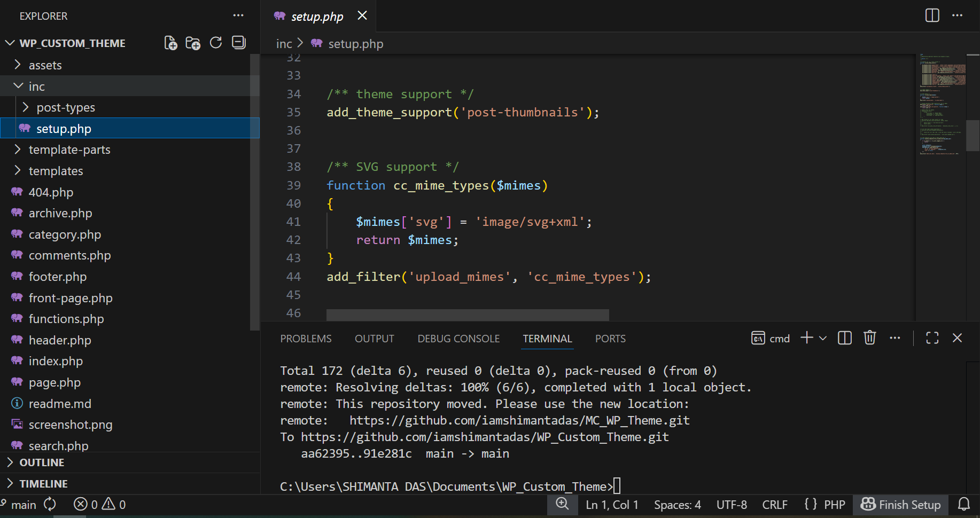Viewport: 980px width, 518px height.
Task: Maximize the terminal panel size
Action: click(x=932, y=338)
